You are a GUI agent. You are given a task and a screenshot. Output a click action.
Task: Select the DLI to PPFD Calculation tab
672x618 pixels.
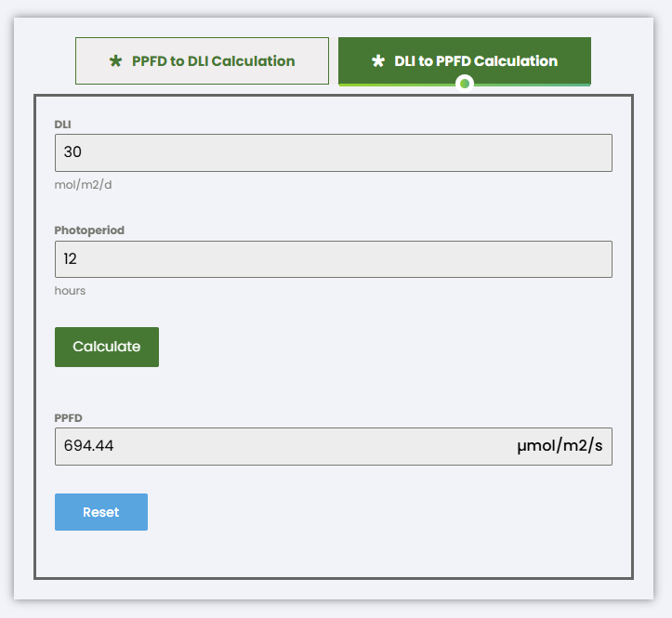click(x=465, y=61)
